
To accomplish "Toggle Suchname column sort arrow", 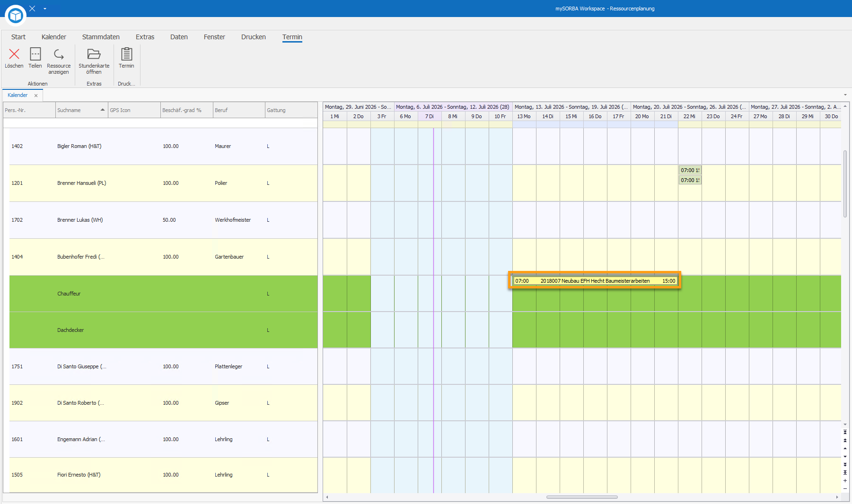I will [x=102, y=110].
